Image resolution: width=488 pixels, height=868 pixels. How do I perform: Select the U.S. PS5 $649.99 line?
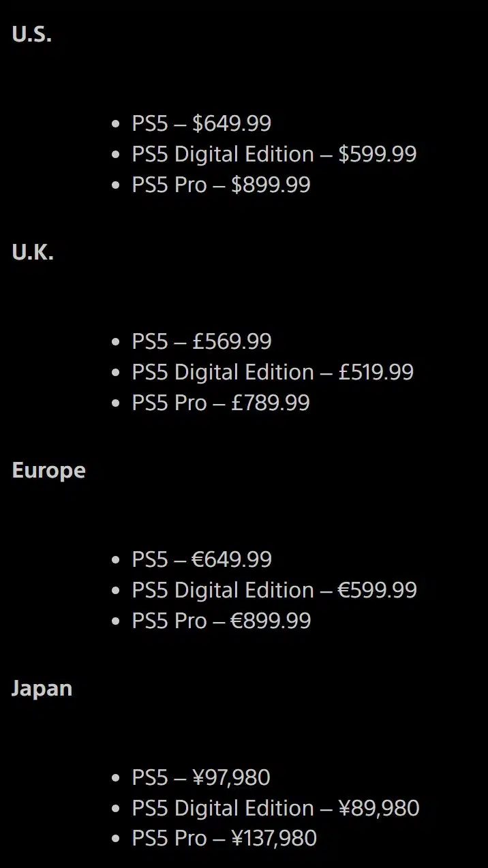[201, 123]
